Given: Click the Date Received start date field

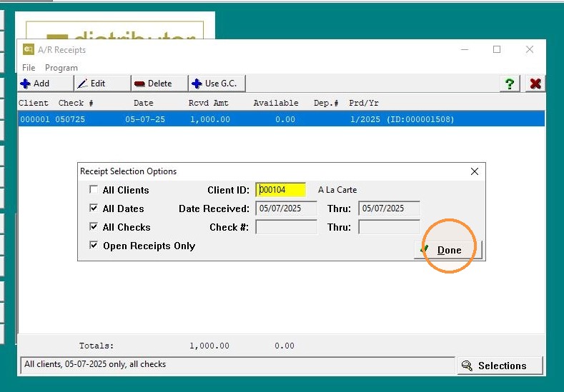Looking at the screenshot, I should [287, 208].
